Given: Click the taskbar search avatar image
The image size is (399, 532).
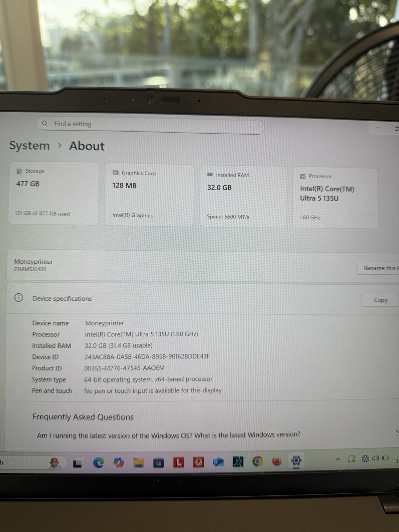Looking at the screenshot, I should [x=55, y=463].
